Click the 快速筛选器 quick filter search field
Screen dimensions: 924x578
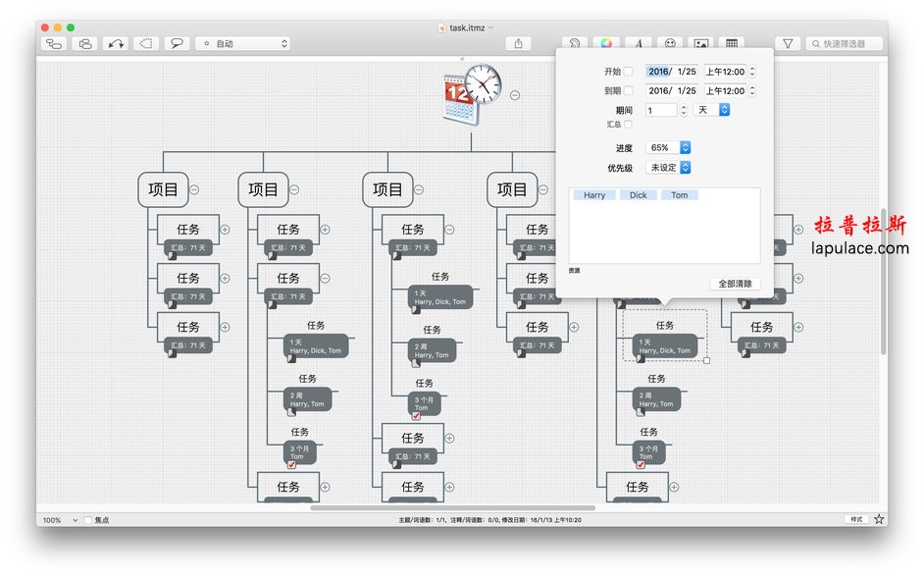[844, 43]
